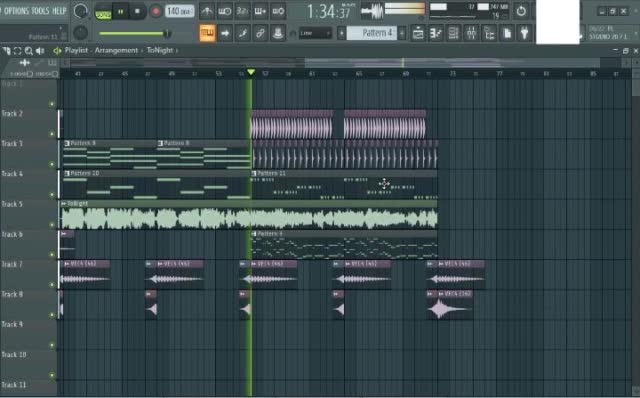
Task: Click previous pattern arrow beside Pattern 4
Action: click(341, 33)
